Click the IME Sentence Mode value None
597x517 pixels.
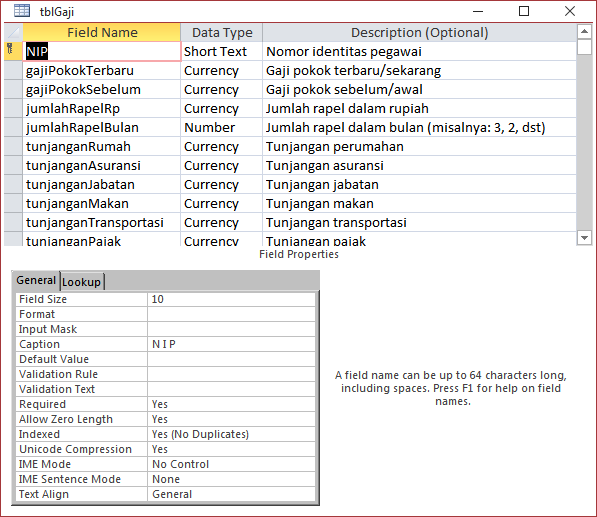(x=231, y=479)
